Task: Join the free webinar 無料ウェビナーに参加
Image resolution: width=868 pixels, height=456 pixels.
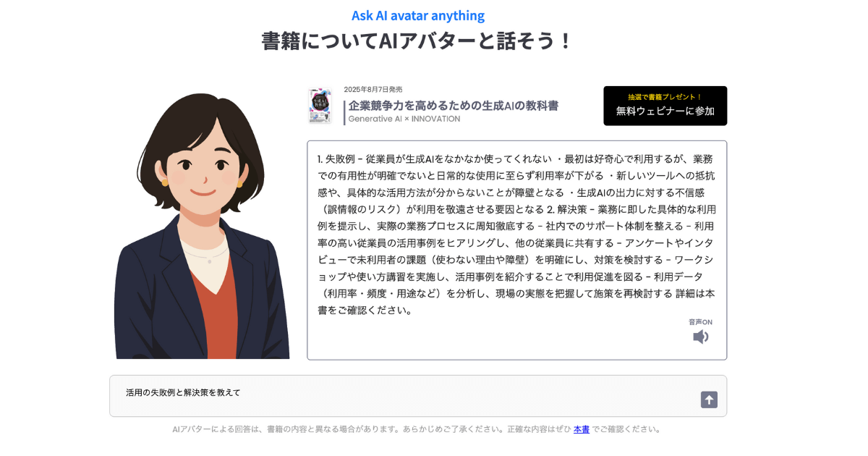Action: (665, 106)
